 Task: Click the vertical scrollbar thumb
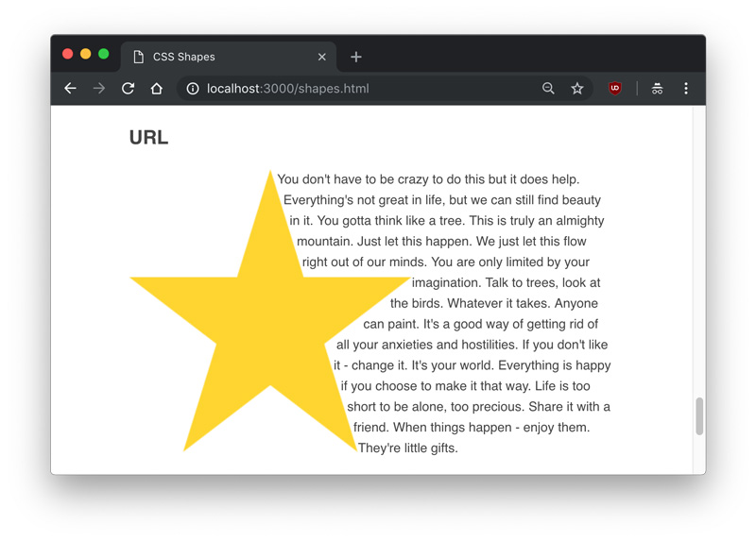(699, 416)
